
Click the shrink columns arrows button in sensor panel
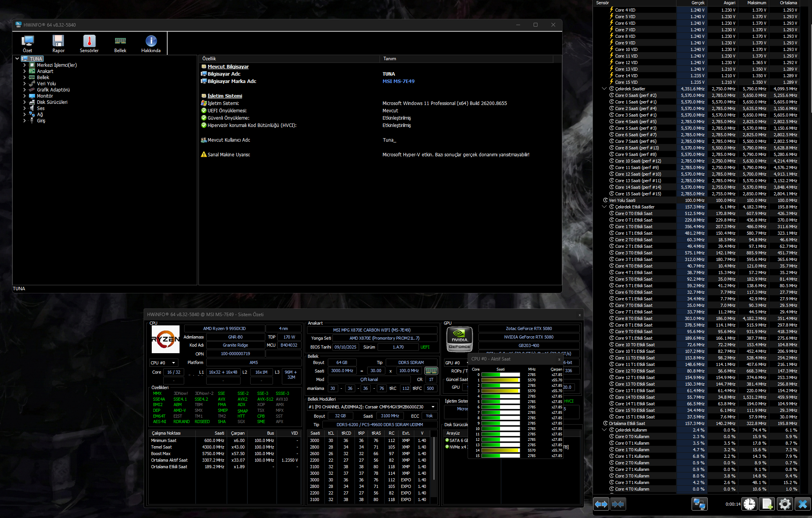click(618, 504)
